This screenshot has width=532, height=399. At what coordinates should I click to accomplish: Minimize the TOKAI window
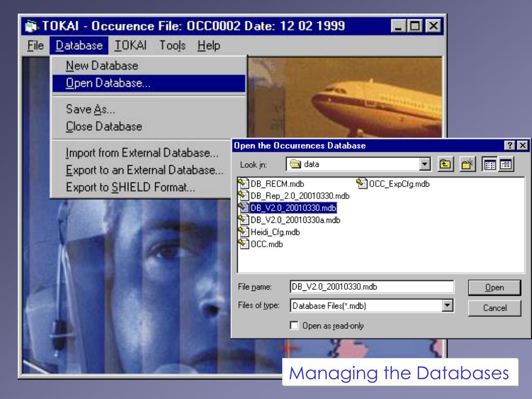point(398,26)
